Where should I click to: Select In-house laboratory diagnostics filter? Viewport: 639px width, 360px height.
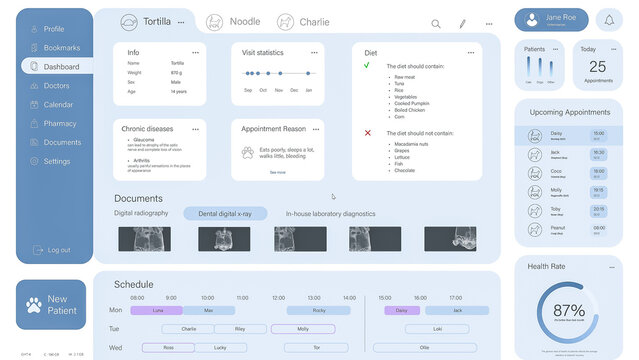pyautogui.click(x=331, y=214)
